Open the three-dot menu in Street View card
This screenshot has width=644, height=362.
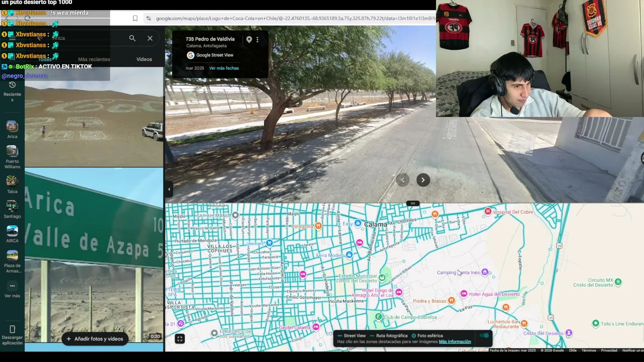257,39
